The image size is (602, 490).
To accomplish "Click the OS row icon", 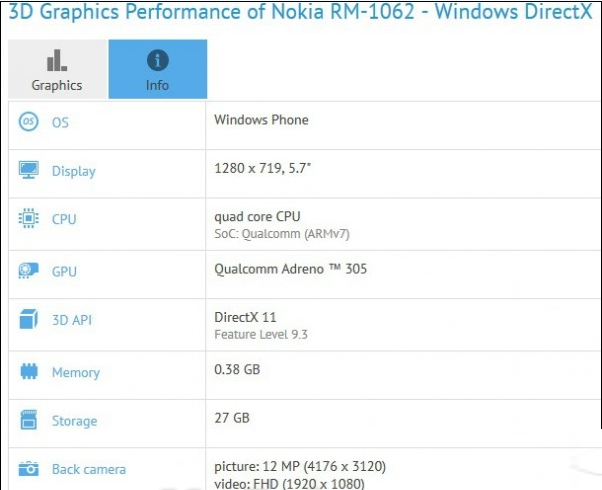I will coord(28,122).
